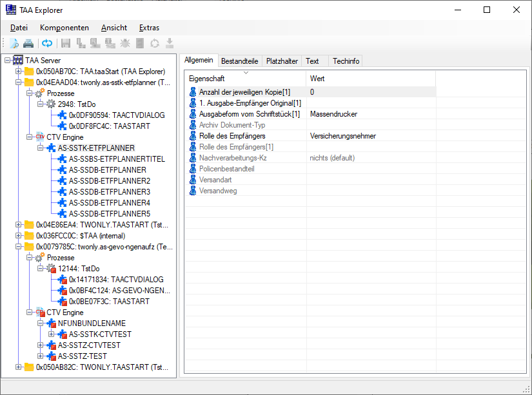Expand the 0x036FCC0C $TAA (internal) node

[x=19, y=236]
